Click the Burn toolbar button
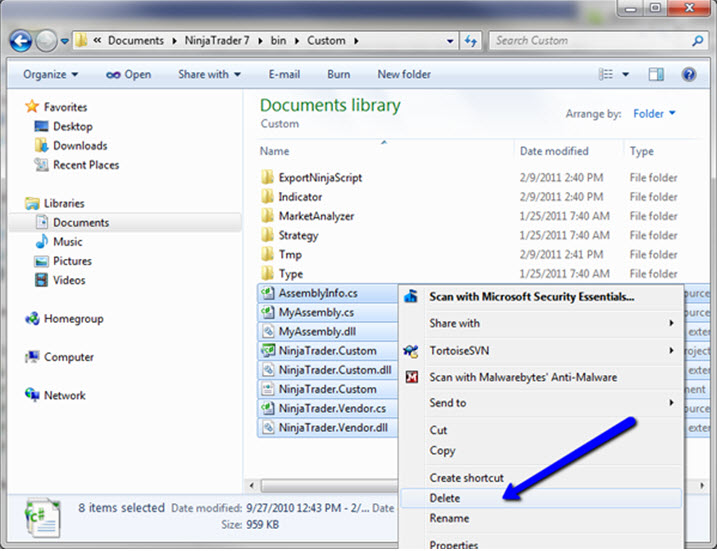 (x=338, y=74)
